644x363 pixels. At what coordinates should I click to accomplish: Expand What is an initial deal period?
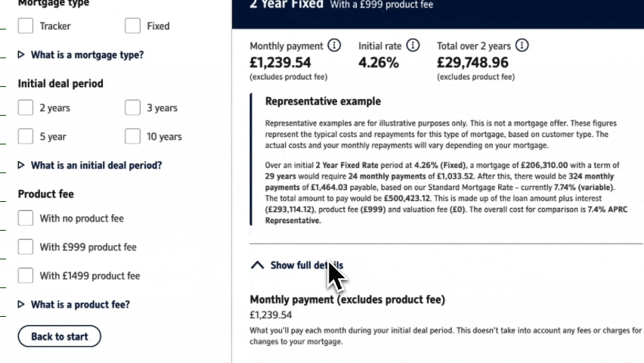96,166
